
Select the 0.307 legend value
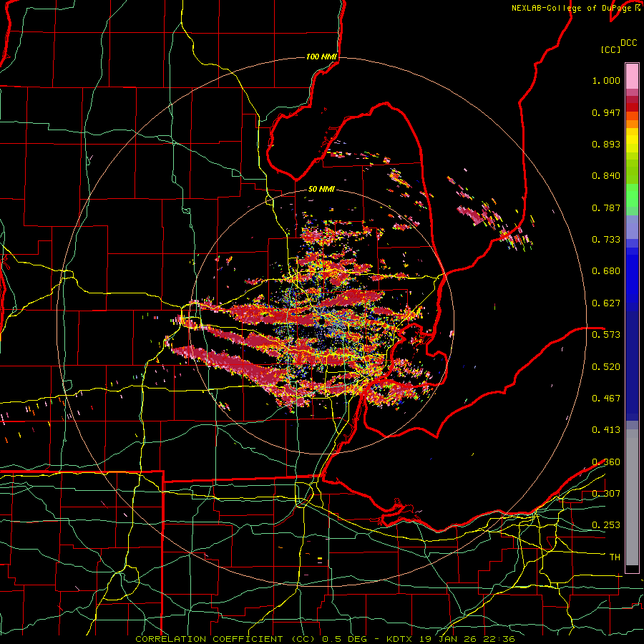pyautogui.click(x=606, y=494)
